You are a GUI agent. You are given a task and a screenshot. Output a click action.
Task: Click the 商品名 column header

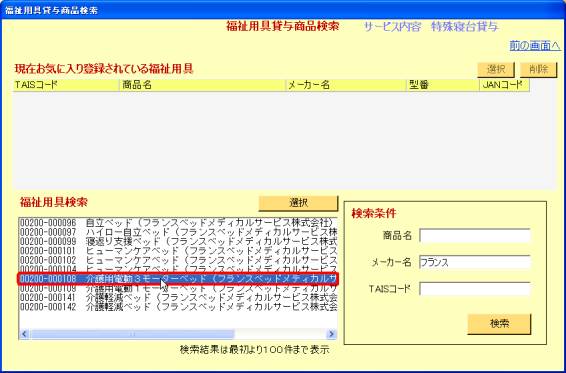202,85
